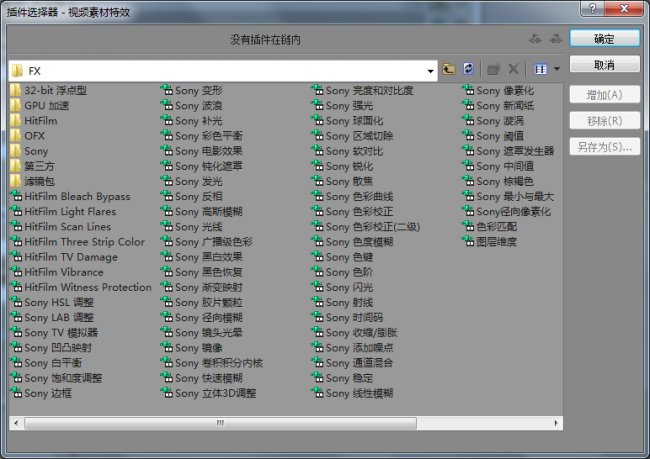
Task: Click the delete X toolbar icon
Action: [x=513, y=69]
